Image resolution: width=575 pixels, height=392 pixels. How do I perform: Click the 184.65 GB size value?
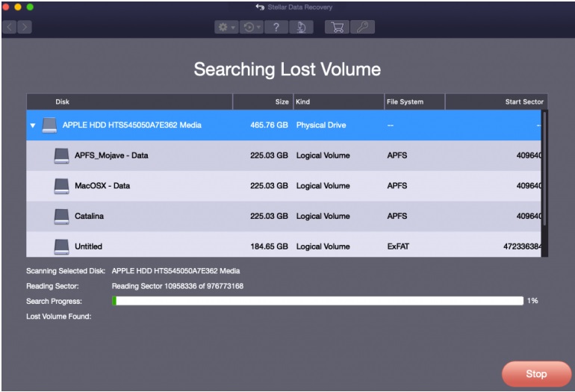click(269, 246)
